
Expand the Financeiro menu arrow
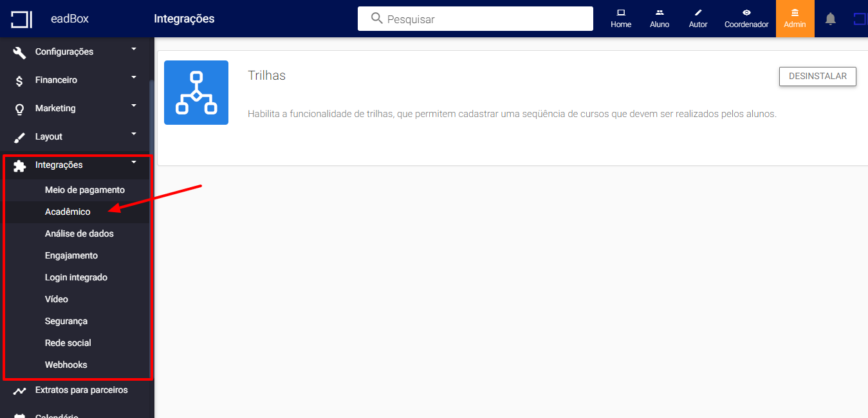(x=134, y=77)
